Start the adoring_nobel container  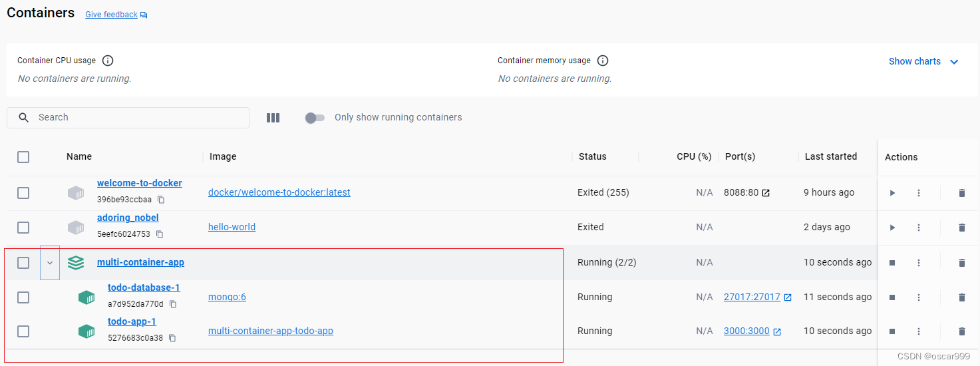892,228
